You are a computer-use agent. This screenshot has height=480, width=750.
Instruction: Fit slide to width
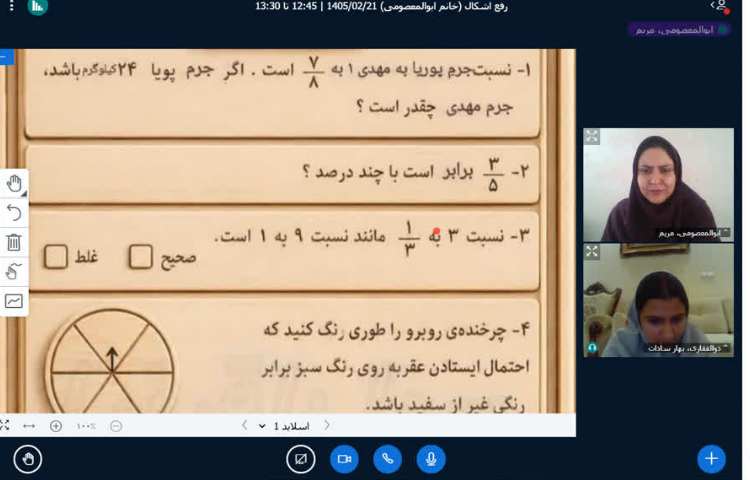[x=29, y=425]
